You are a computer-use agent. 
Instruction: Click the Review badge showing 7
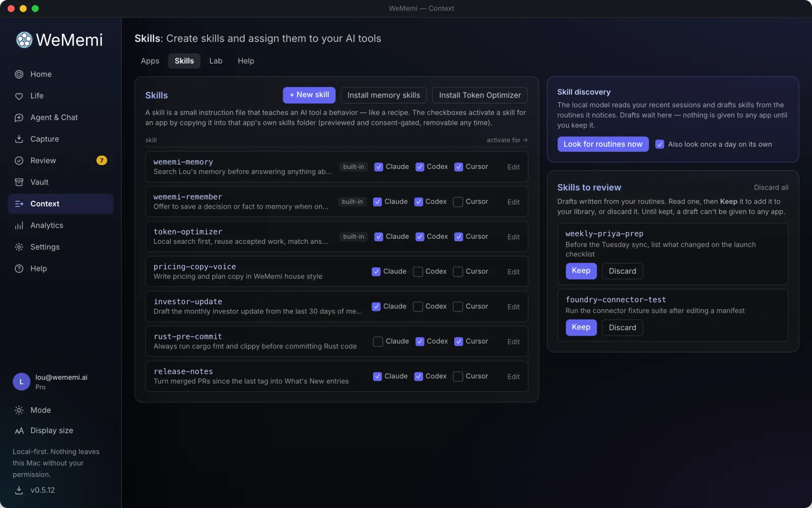[x=101, y=161]
